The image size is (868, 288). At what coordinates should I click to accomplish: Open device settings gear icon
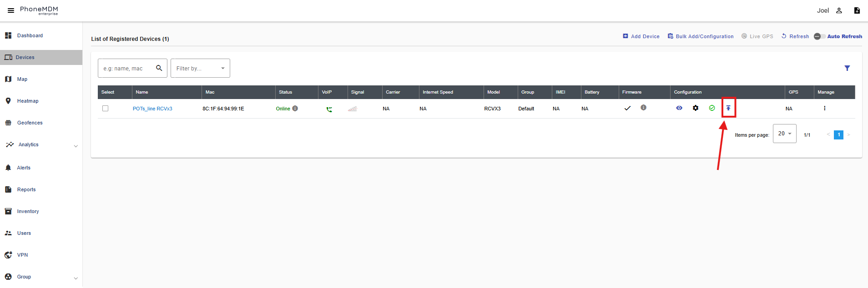[x=696, y=108]
